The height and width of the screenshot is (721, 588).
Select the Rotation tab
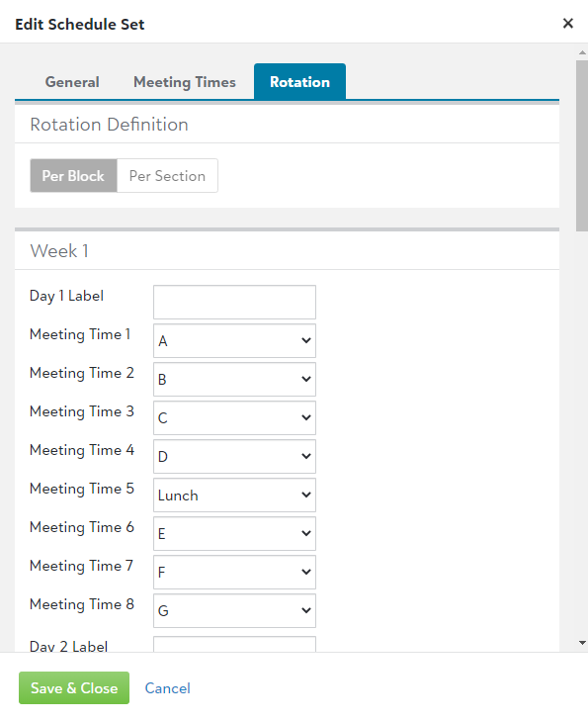click(299, 82)
